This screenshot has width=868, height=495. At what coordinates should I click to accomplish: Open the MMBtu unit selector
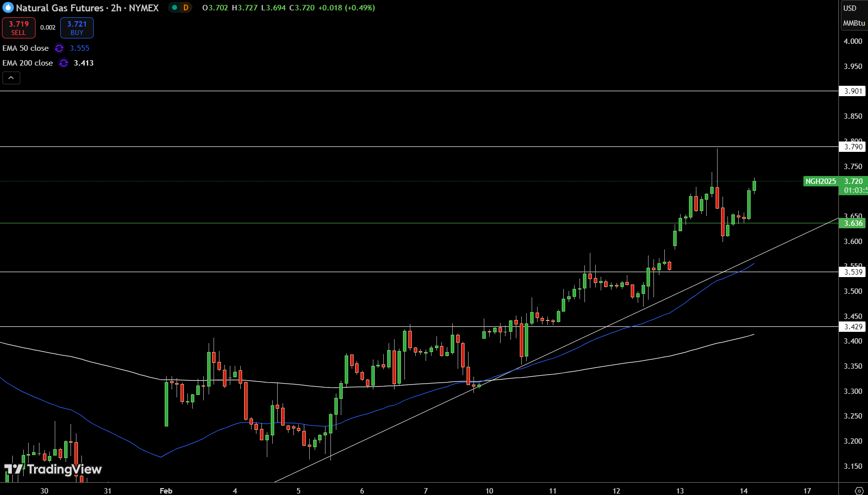854,23
